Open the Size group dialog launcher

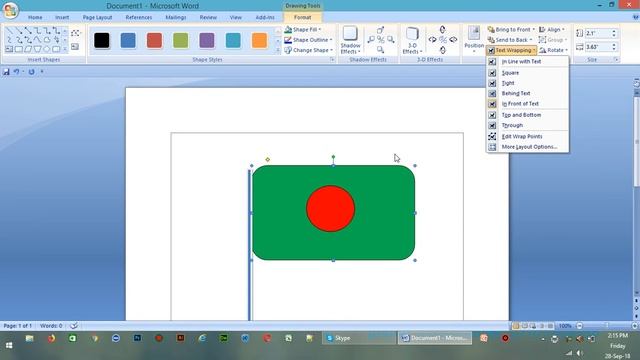click(x=616, y=60)
